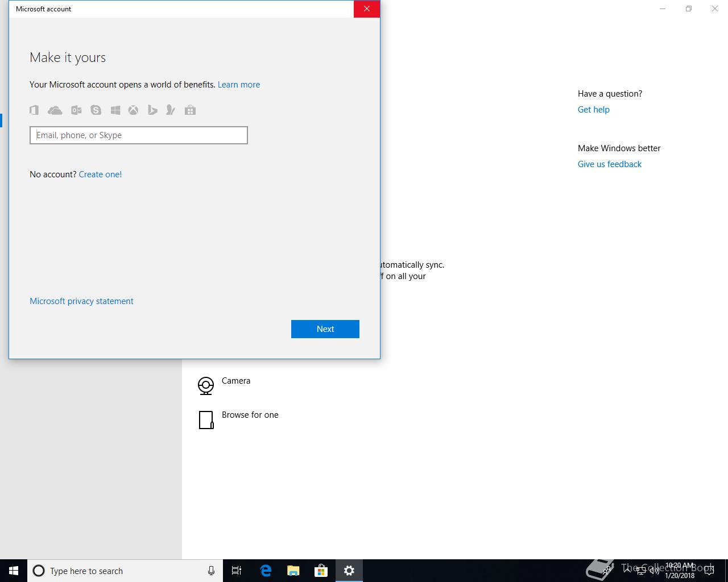Open Microsoft privacy statement link
The image size is (728, 582).
coord(81,301)
